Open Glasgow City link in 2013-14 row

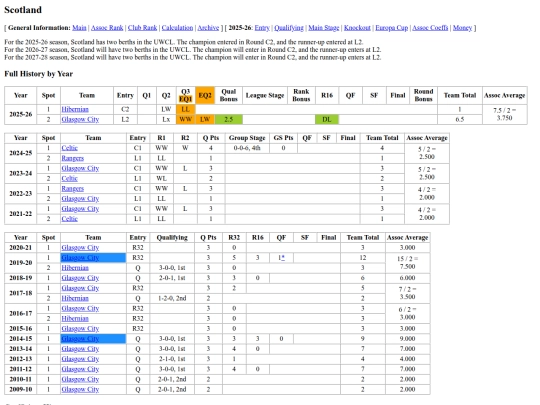coord(80,349)
